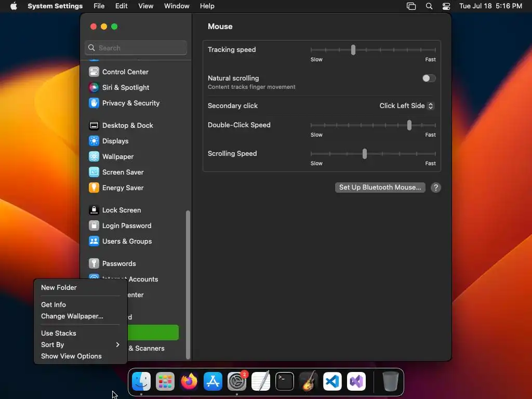The width and height of the screenshot is (532, 399).
Task: Click the help question mark button
Action: (x=436, y=188)
